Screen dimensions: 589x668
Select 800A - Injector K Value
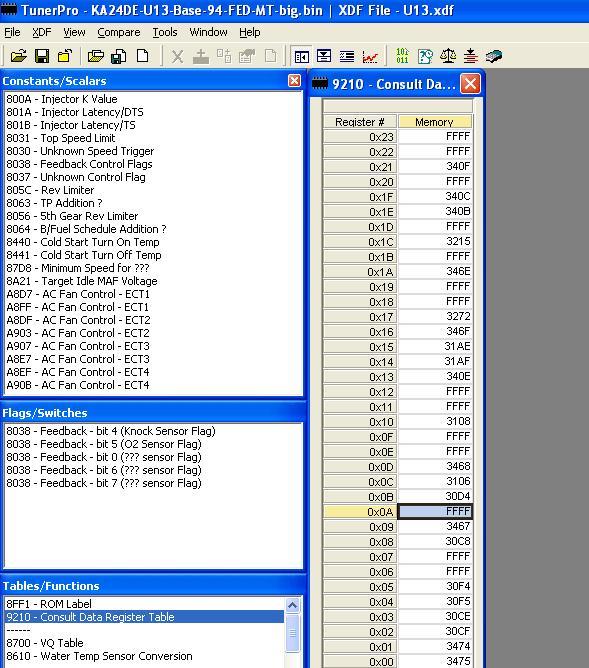click(x=62, y=99)
